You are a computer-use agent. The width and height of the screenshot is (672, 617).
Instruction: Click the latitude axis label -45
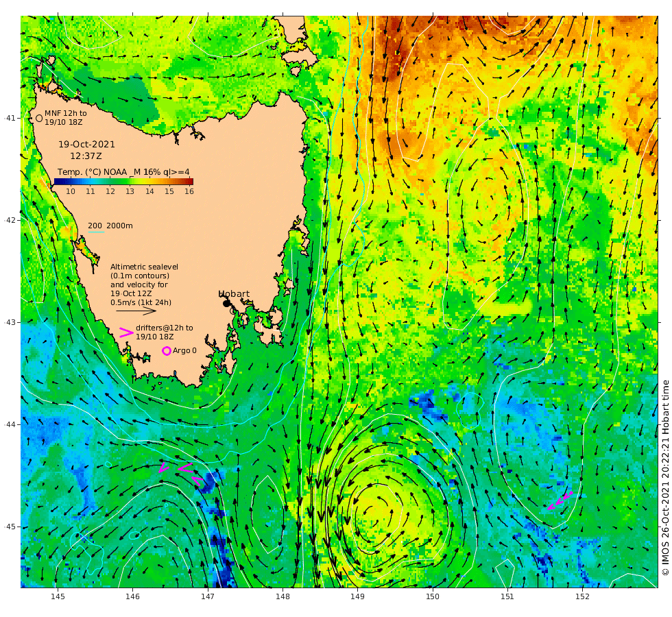tap(10, 527)
